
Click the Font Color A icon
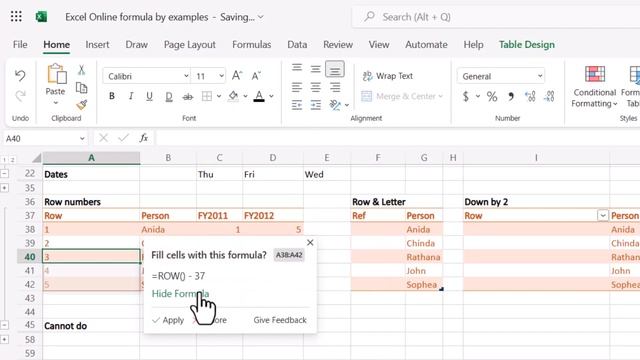(259, 96)
